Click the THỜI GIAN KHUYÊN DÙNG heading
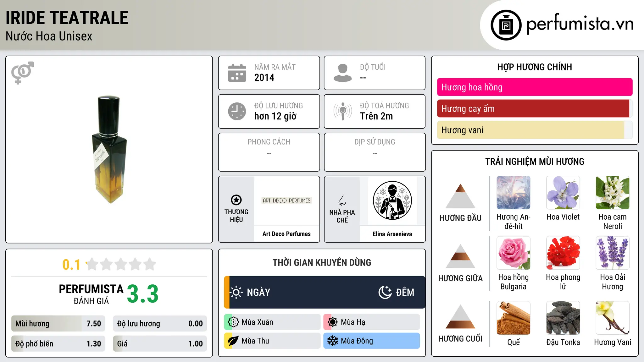The width and height of the screenshot is (644, 362). [x=322, y=262]
